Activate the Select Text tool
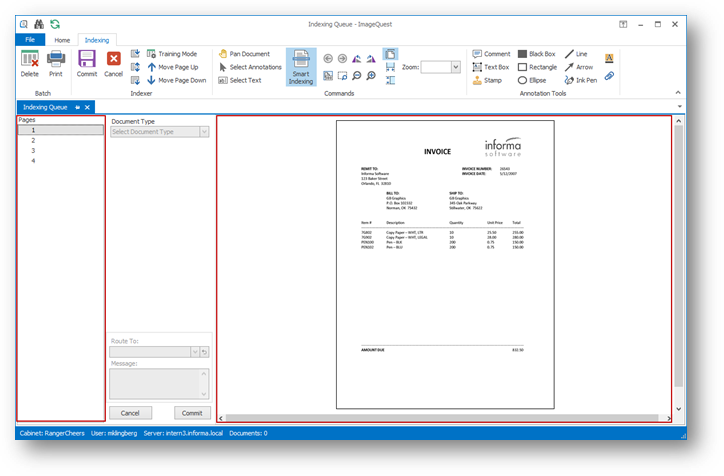The width and height of the screenshot is (724, 476). (240, 80)
